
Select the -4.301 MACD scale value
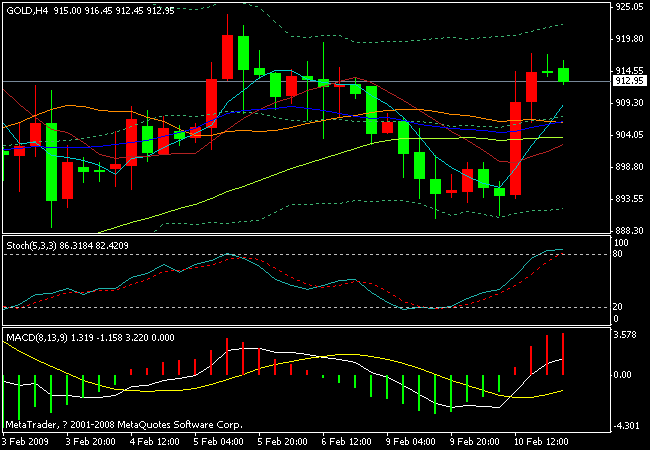pos(626,427)
